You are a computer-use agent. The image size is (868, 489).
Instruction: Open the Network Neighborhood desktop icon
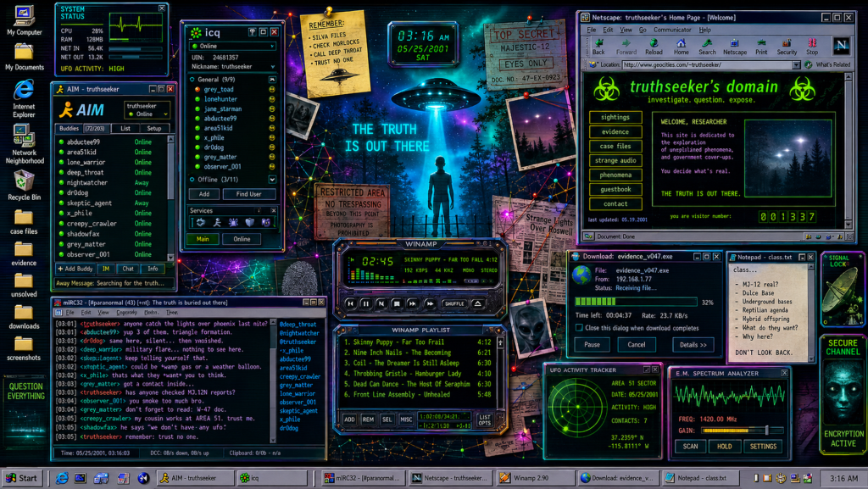click(x=25, y=144)
